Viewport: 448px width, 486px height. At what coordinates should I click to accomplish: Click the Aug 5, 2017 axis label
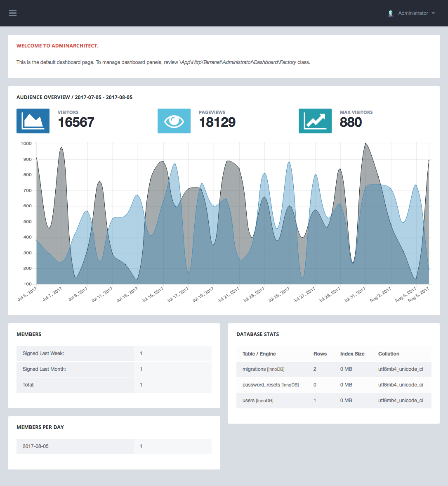pyautogui.click(x=418, y=295)
